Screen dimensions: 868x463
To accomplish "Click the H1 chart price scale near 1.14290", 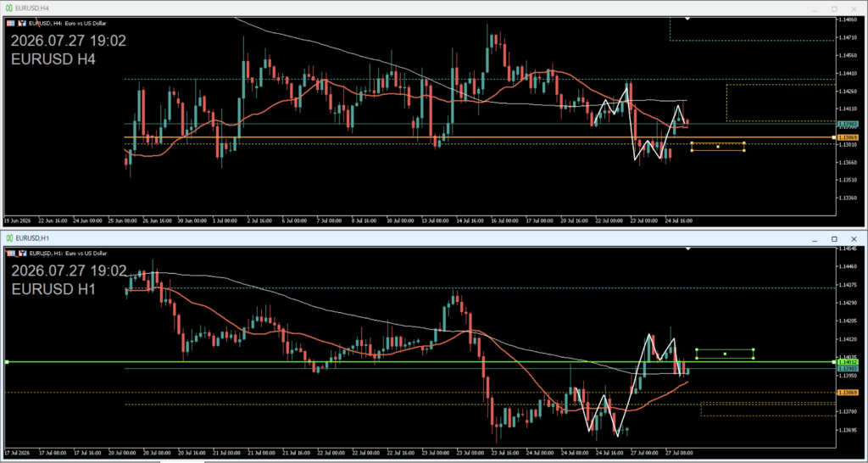I will click(x=847, y=303).
